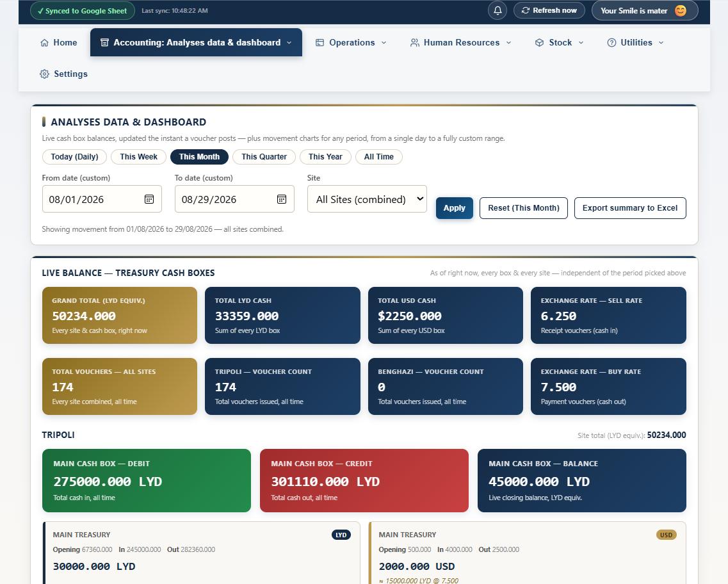The image size is (728, 584).
Task: Click the Stock package cube icon
Action: [539, 43]
